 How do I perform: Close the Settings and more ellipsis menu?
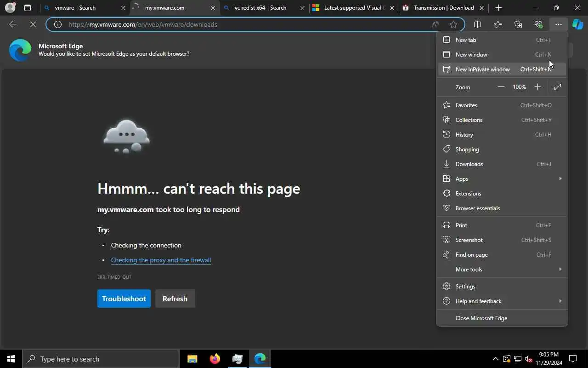pyautogui.click(x=558, y=24)
